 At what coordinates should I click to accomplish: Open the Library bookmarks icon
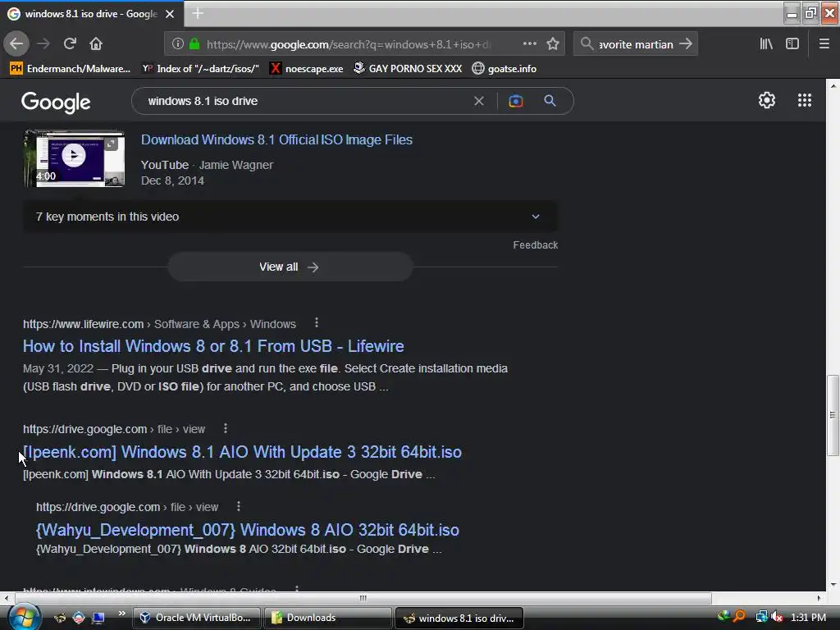click(766, 44)
